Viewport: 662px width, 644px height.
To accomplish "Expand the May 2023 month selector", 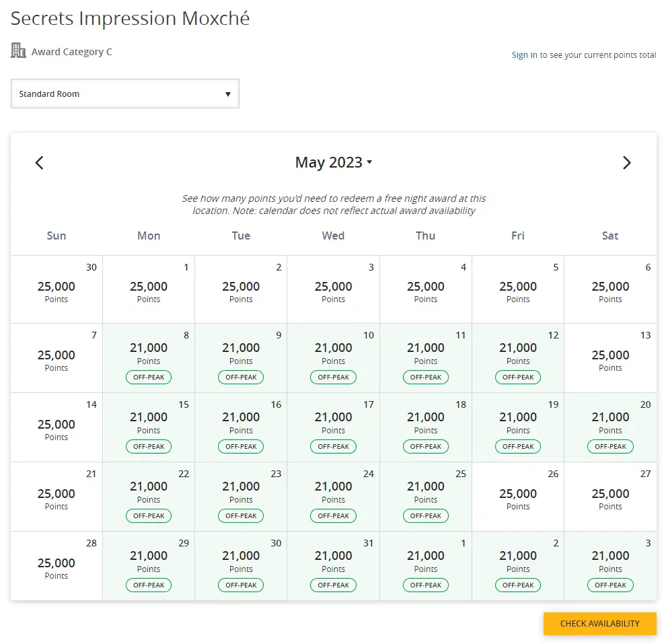I will coord(333,163).
